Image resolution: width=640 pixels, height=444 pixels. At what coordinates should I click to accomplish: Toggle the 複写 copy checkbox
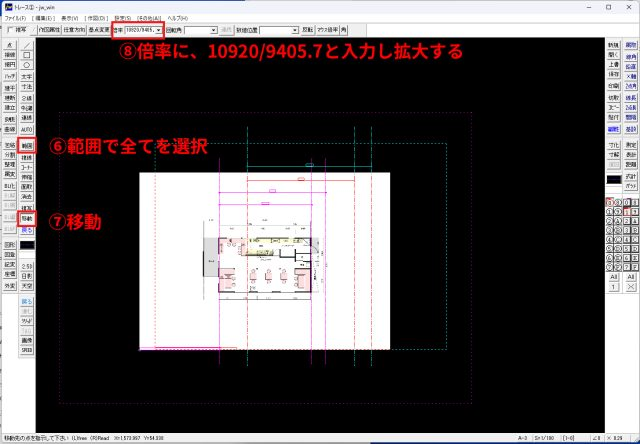point(7,31)
